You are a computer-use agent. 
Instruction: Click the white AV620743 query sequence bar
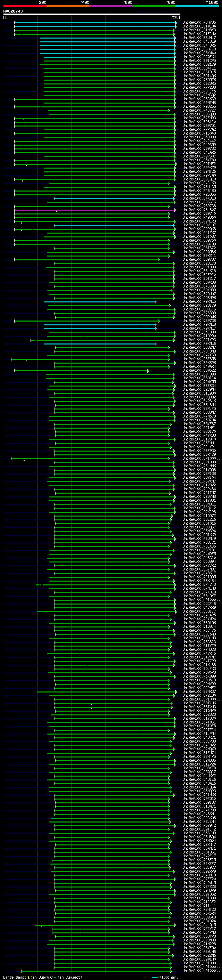[x=91, y=15]
